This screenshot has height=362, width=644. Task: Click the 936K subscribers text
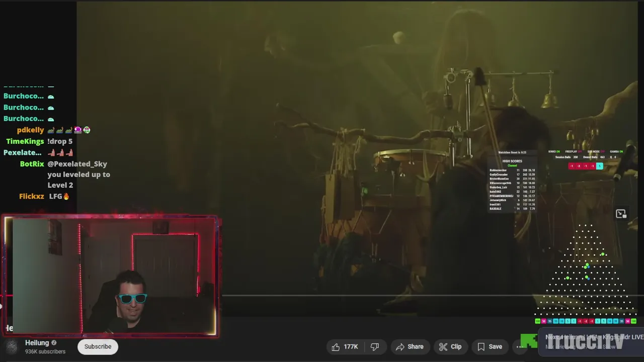coord(45,351)
